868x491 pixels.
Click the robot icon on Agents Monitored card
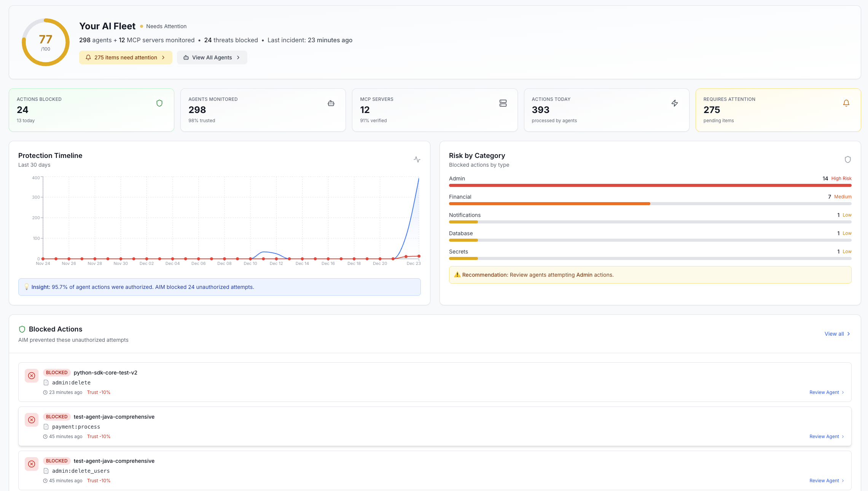tap(331, 103)
